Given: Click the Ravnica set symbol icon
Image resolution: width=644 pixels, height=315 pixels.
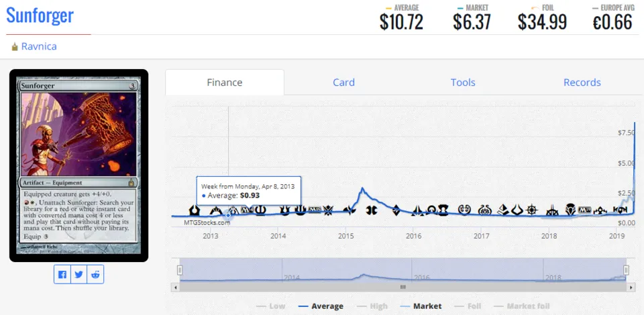Looking at the screenshot, I should [15, 47].
